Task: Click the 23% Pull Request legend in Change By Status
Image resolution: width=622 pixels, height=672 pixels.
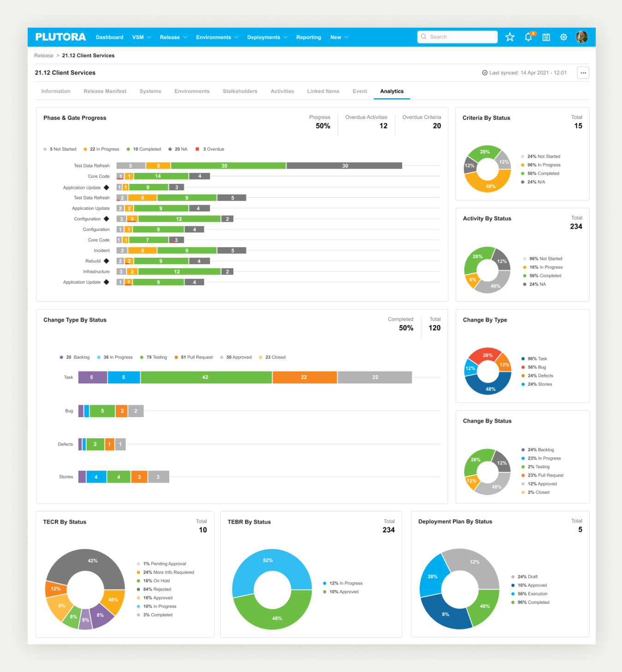Action: [542, 475]
